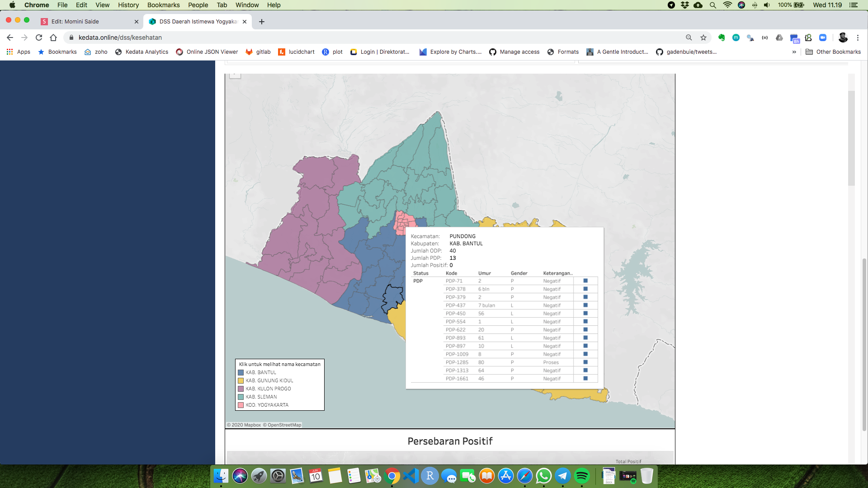Click the zoom magnifier in address bar

[x=689, y=38]
